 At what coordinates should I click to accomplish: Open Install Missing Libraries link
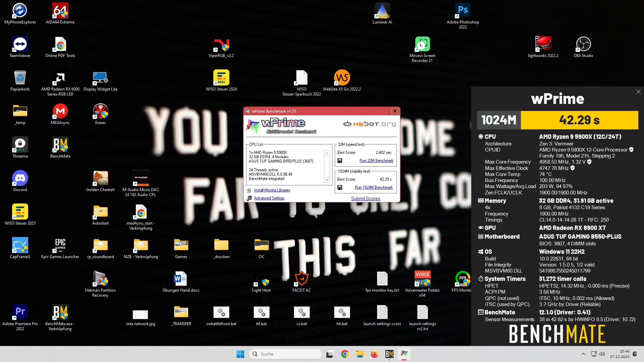pyautogui.click(x=272, y=190)
